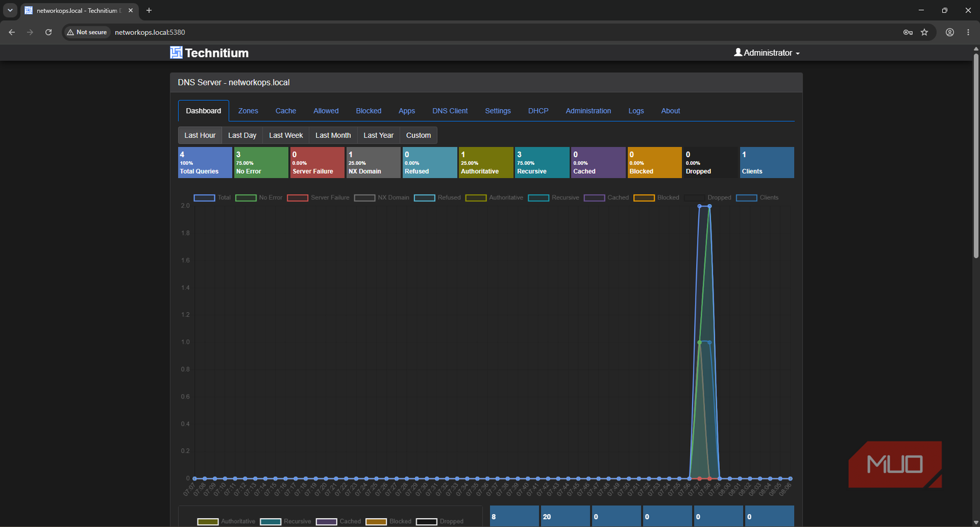Select the Dashboard tab
This screenshot has height=527, width=980.
(203, 111)
